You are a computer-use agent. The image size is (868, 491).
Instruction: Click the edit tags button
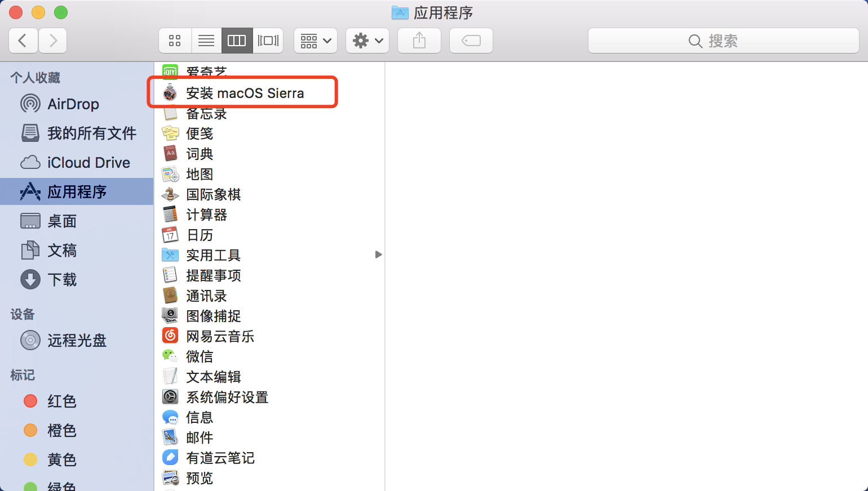(x=471, y=41)
